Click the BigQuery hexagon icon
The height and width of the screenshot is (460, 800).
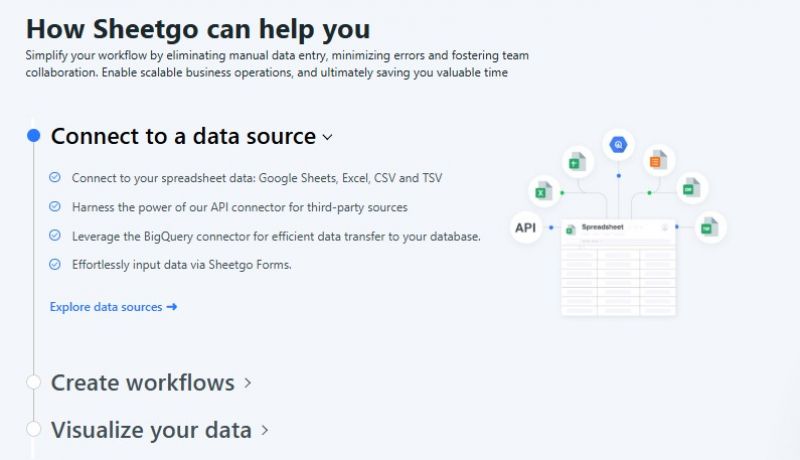coord(618,145)
